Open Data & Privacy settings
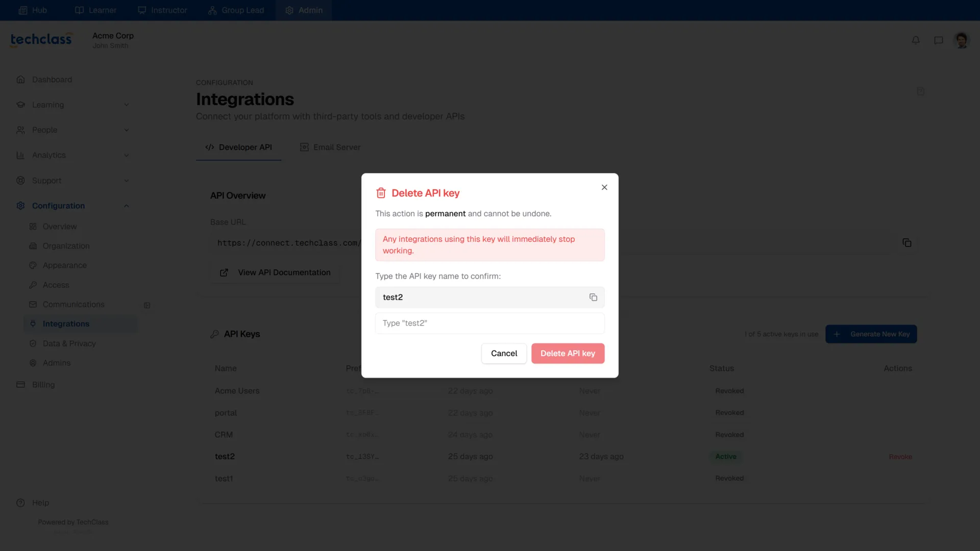Image resolution: width=980 pixels, height=551 pixels. tap(69, 344)
